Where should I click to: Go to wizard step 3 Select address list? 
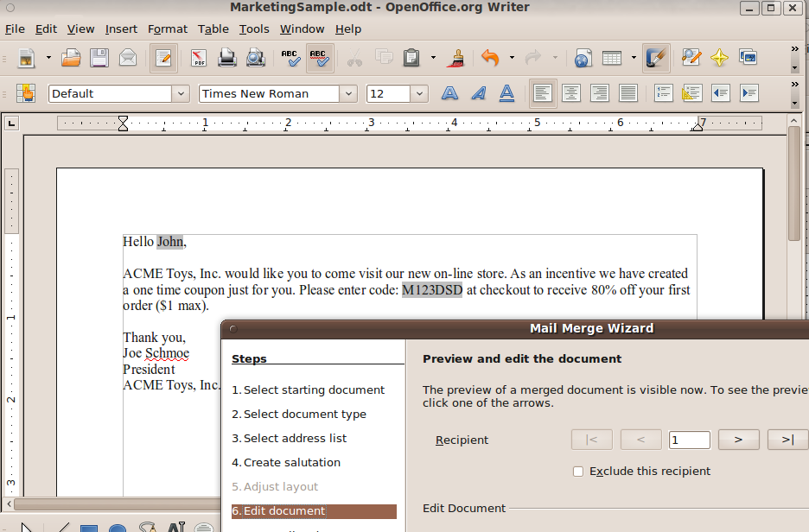(289, 438)
